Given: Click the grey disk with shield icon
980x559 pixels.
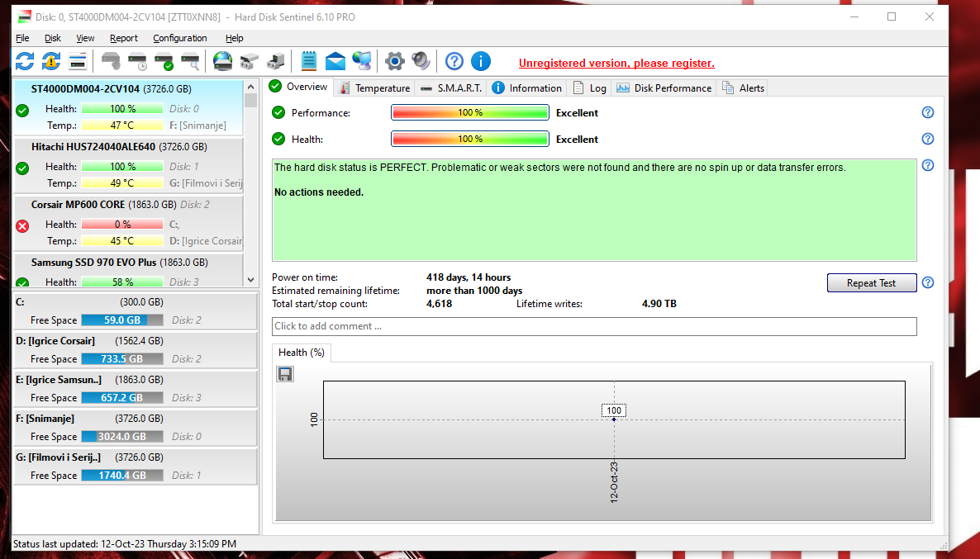Looking at the screenshot, I should click(111, 61).
